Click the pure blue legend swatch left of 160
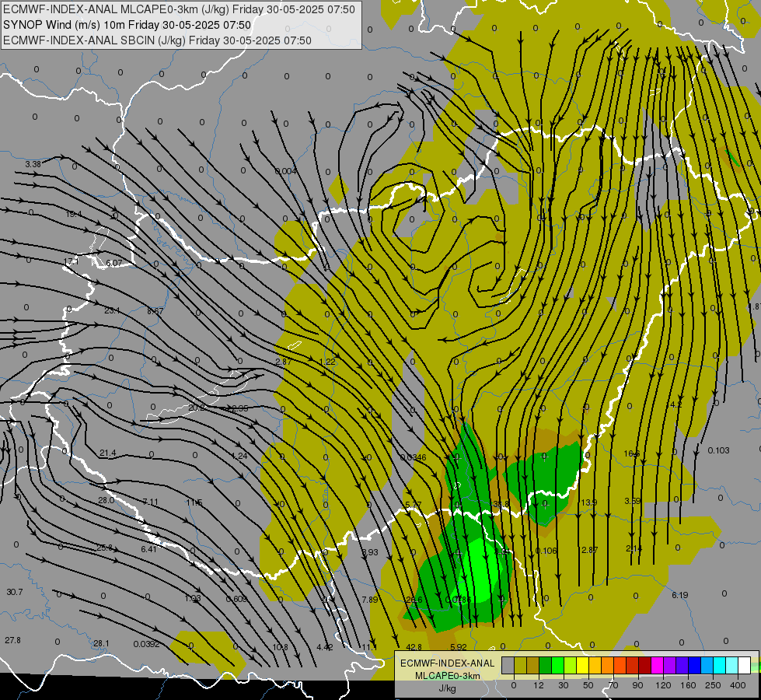The width and height of the screenshot is (761, 700). (x=694, y=665)
